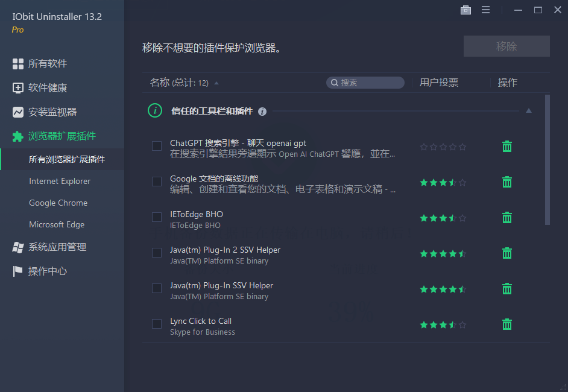
Task: Click 名称 (总计: 12) column header
Action: [179, 83]
